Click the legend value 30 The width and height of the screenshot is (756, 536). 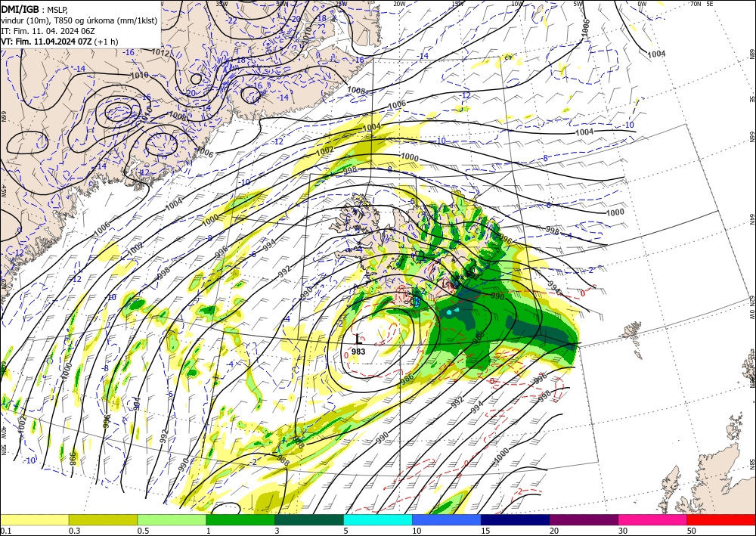click(x=623, y=531)
